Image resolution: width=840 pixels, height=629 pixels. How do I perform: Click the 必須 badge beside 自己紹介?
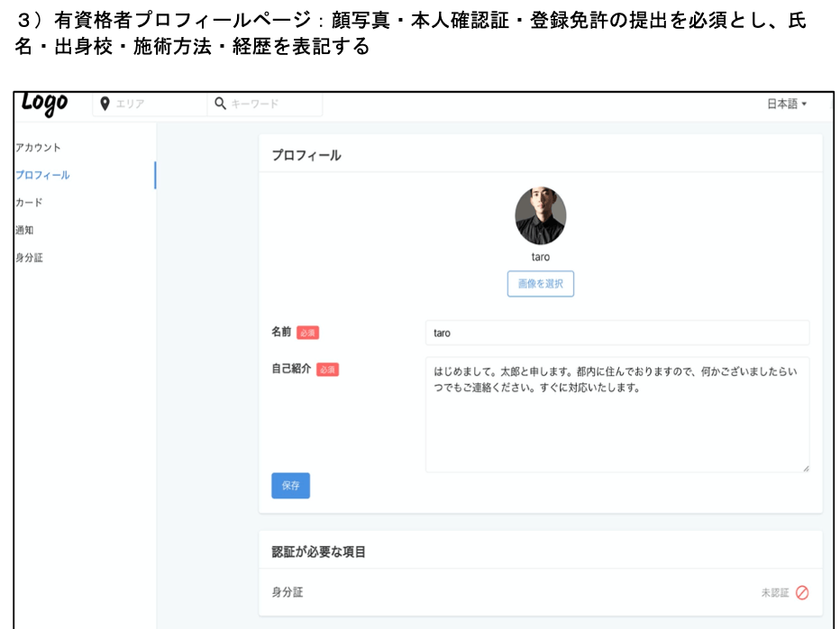pyautogui.click(x=327, y=369)
